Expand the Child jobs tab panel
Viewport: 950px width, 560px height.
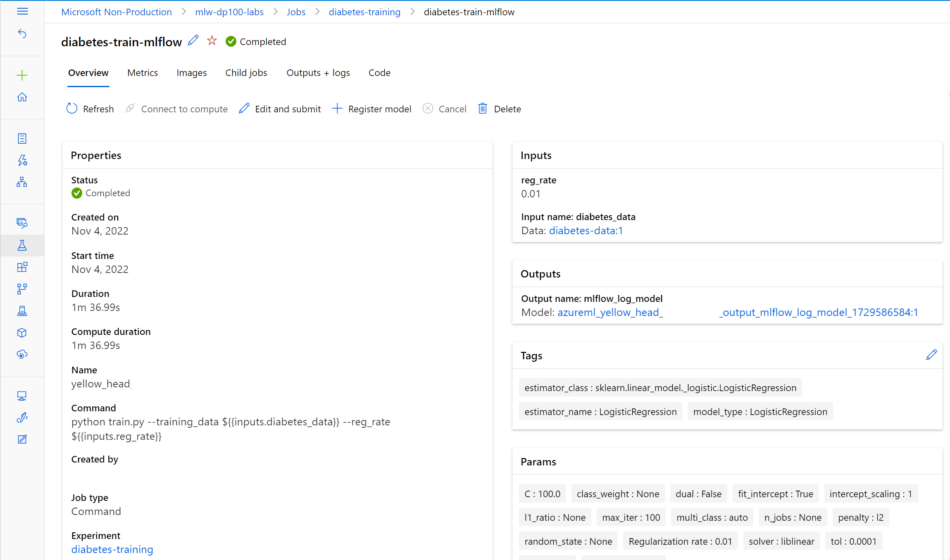(246, 73)
